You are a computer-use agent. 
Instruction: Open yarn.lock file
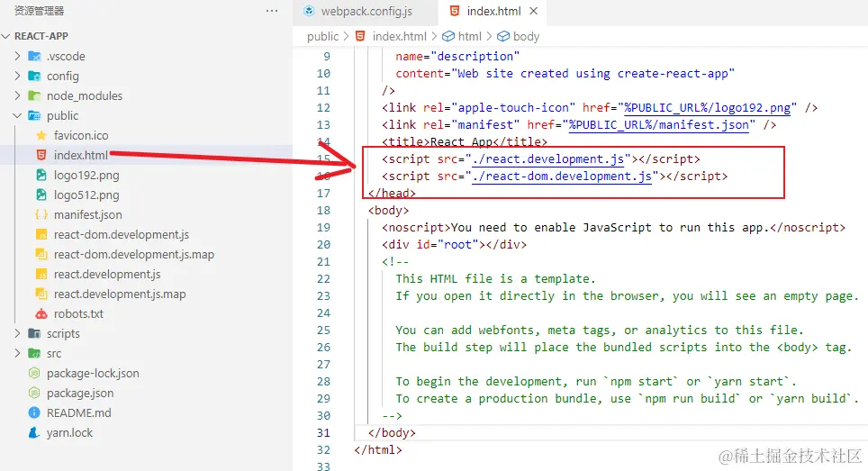pyautogui.click(x=69, y=433)
